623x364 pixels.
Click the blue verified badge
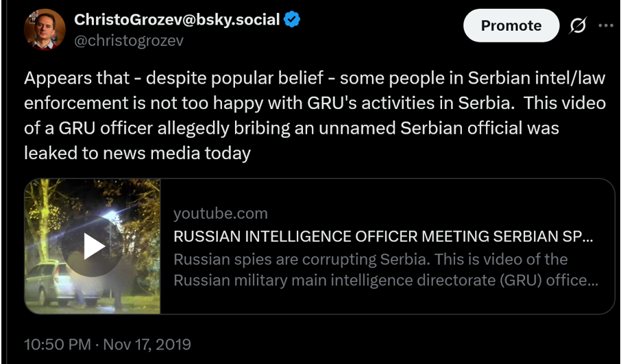point(292,20)
